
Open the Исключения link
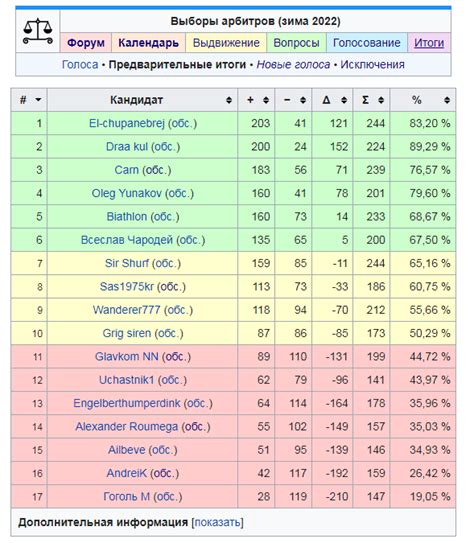(x=373, y=65)
